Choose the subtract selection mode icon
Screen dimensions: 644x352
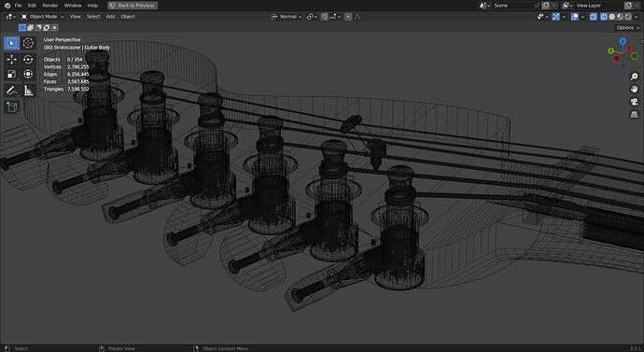[x=38, y=27]
